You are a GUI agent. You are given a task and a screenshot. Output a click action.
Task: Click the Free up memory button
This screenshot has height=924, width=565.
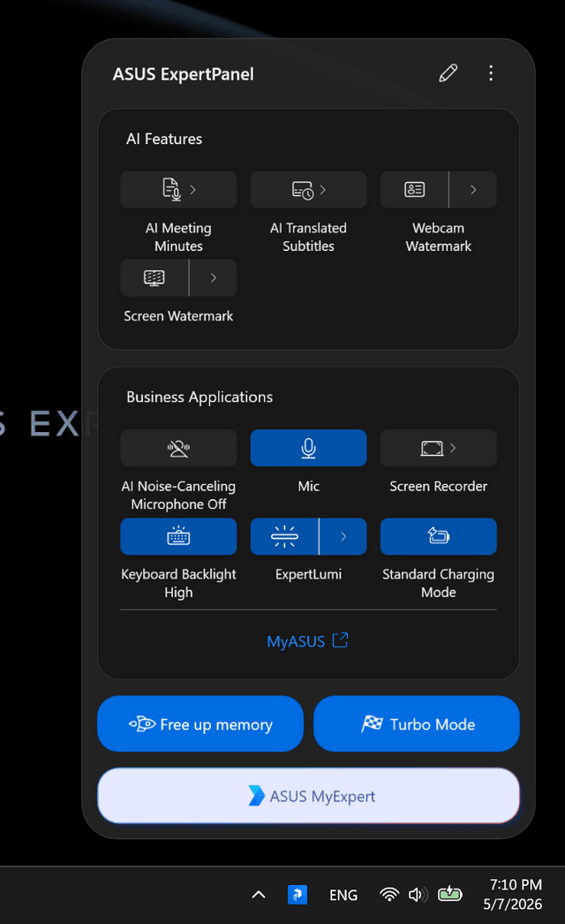pos(200,723)
